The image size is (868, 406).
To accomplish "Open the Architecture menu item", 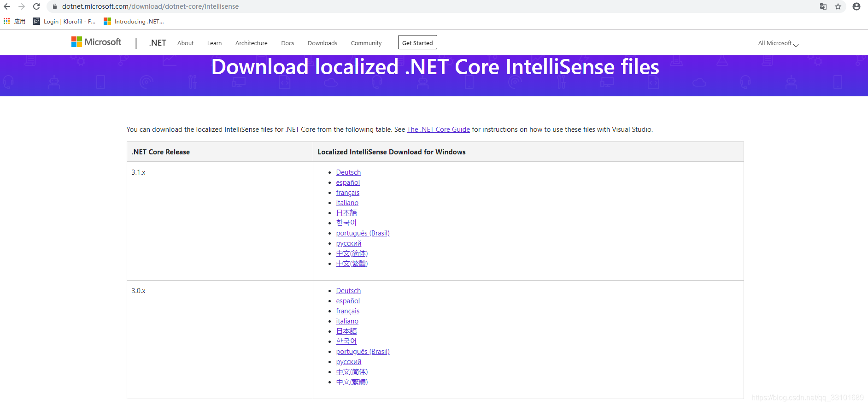I will (251, 43).
